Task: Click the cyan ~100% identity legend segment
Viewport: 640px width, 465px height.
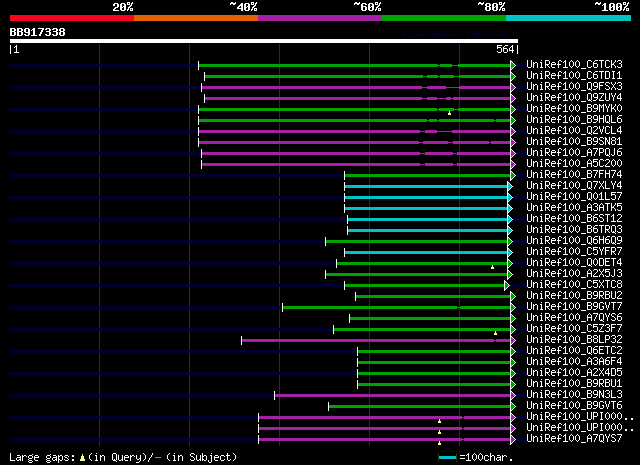Action: [x=569, y=18]
